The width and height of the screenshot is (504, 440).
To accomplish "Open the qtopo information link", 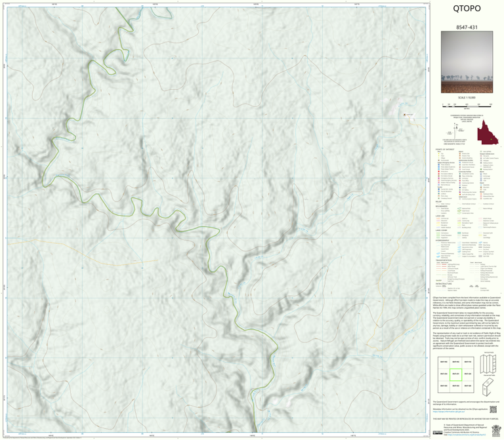I will click(448, 411).
